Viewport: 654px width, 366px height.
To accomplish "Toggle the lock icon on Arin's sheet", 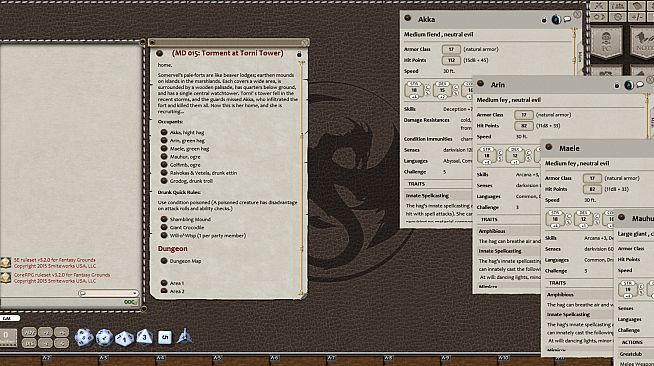I will pyautogui.click(x=617, y=85).
